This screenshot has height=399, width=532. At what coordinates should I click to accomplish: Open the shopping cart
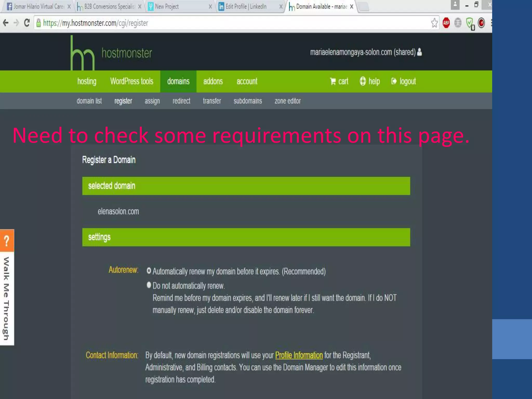(x=339, y=81)
